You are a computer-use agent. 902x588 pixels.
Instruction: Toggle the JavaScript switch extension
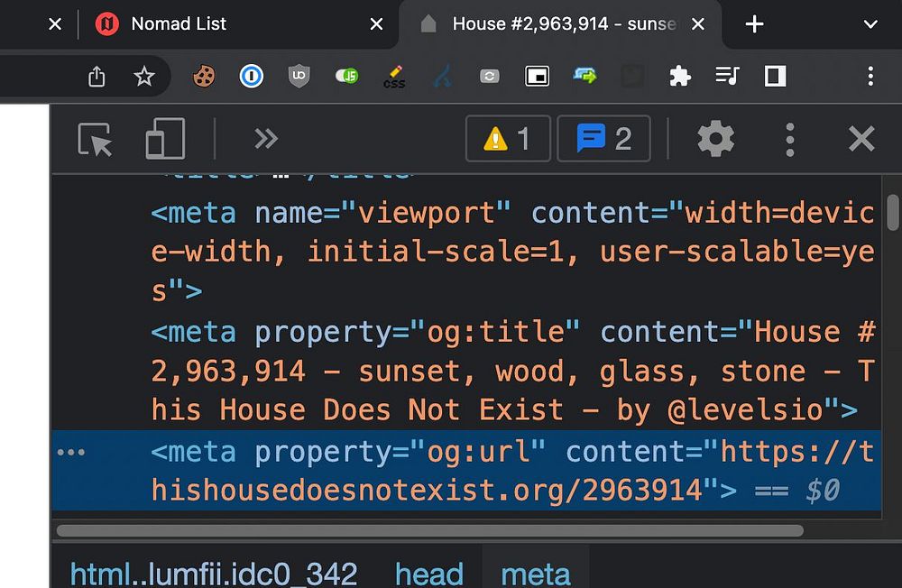point(347,76)
